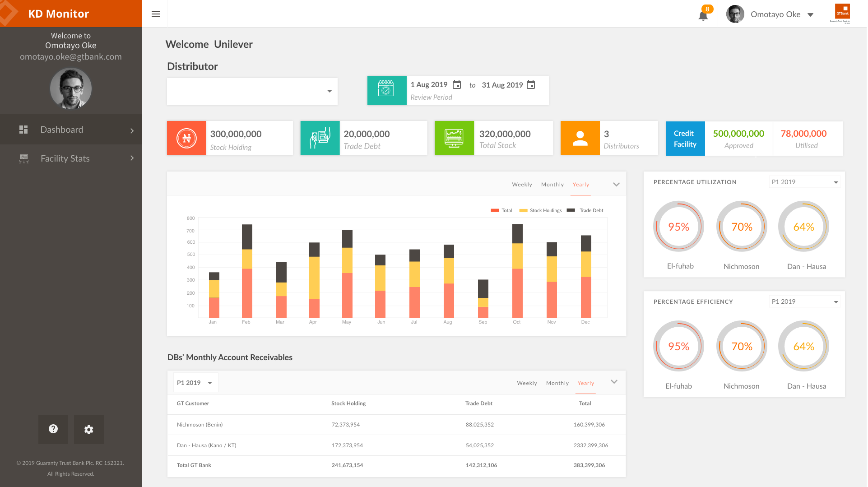Click the GTBank logo

point(842,14)
